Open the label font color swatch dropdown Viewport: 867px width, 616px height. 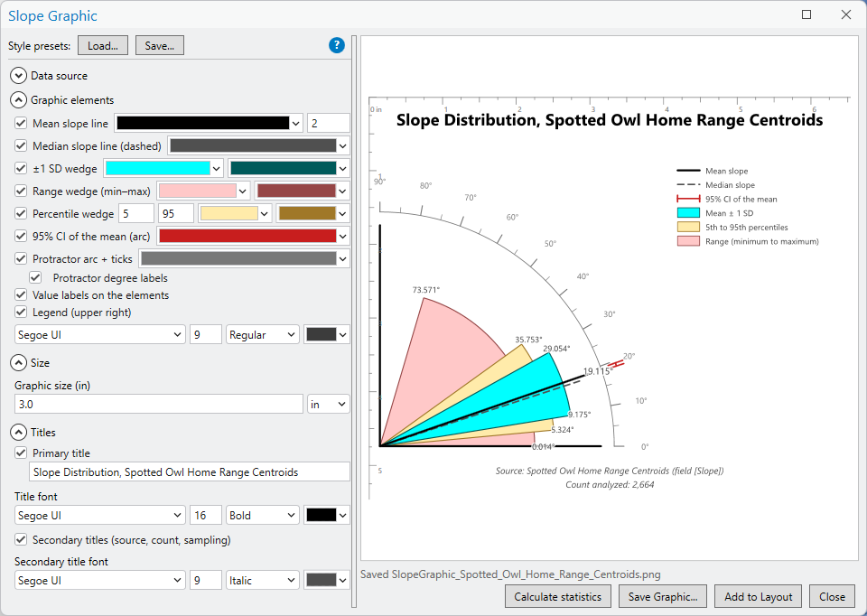[x=326, y=334]
